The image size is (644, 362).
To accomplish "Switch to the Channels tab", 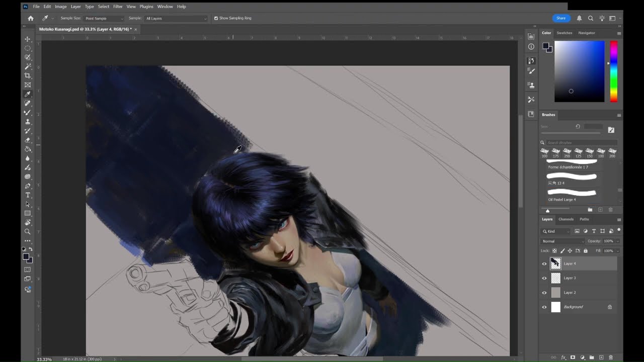I will click(566, 219).
